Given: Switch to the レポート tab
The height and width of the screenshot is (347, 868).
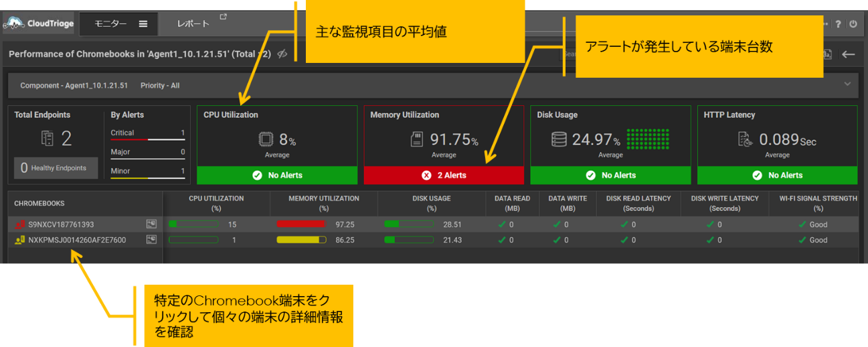Looking at the screenshot, I should coord(193,24).
